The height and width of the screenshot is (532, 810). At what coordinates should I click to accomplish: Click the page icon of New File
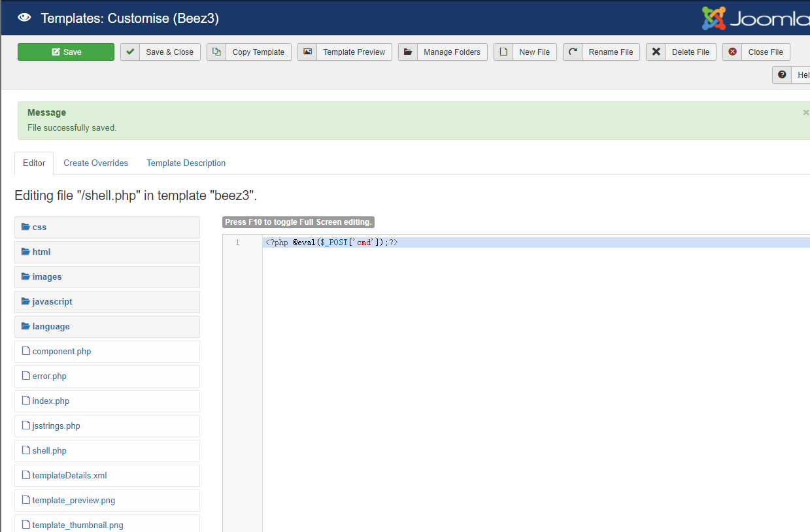[504, 52]
